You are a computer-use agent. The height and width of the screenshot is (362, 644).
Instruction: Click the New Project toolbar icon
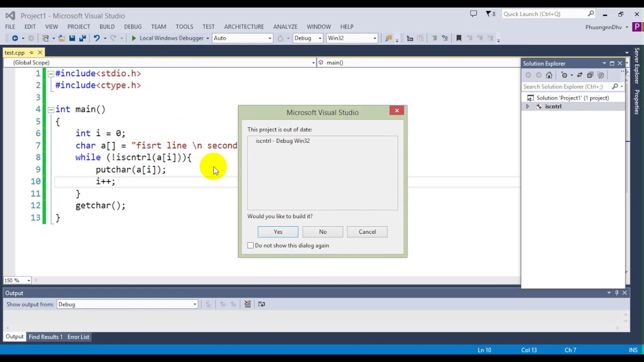(46, 38)
